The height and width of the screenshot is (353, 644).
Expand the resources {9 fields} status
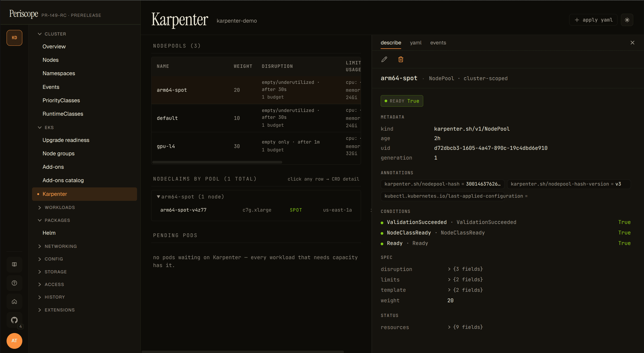pos(465,327)
